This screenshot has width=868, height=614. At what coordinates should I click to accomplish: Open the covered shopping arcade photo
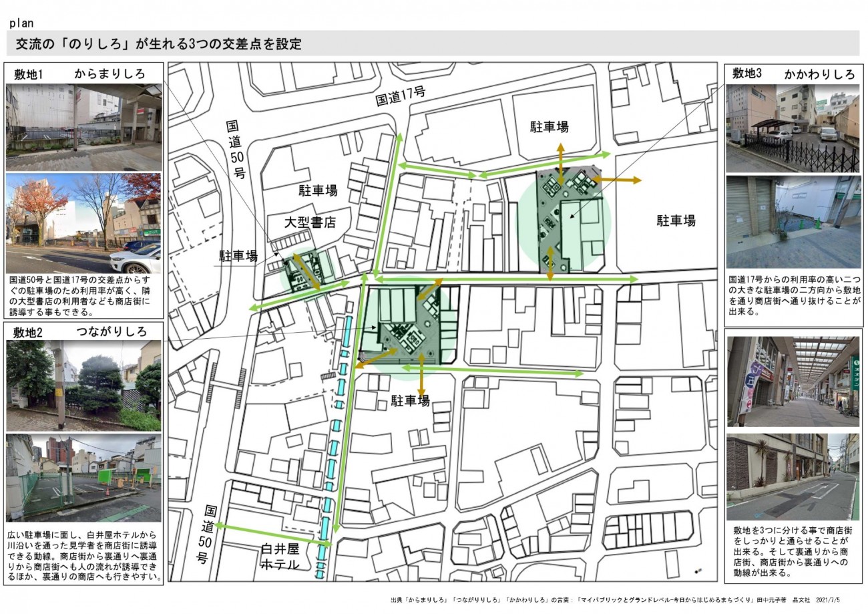793,381
